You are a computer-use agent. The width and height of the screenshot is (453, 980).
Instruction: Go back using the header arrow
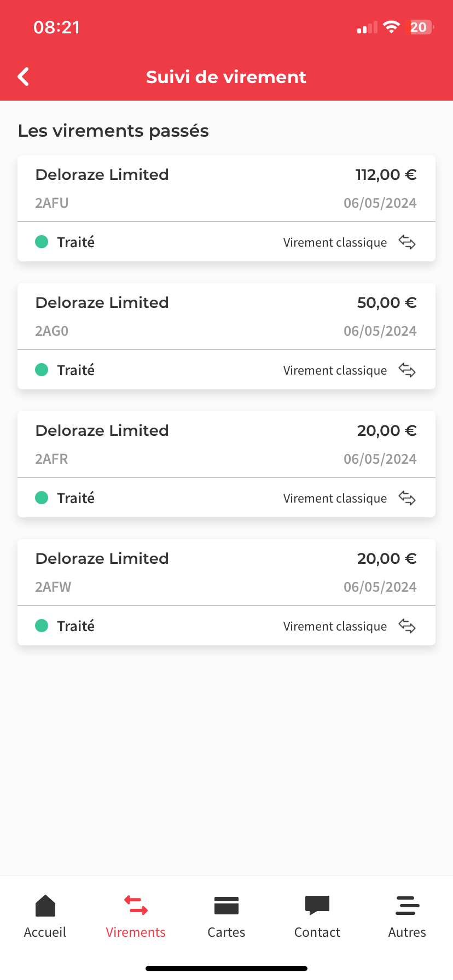pyautogui.click(x=24, y=77)
